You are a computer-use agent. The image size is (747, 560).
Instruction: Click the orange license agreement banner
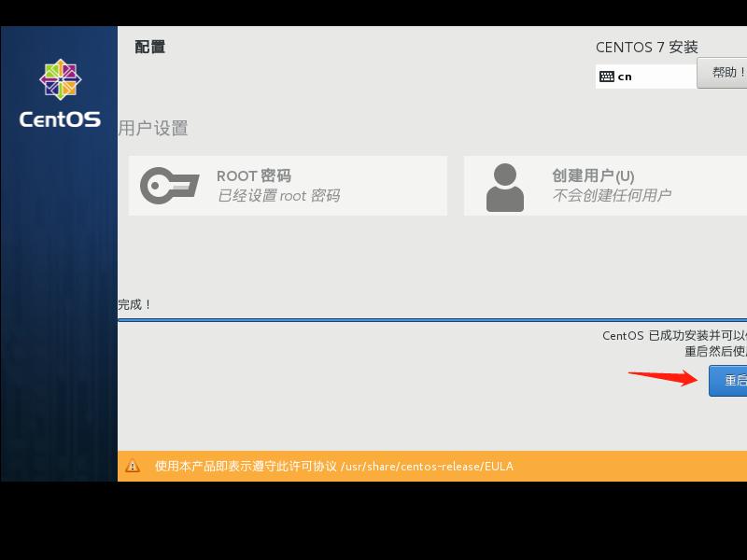coord(434,466)
